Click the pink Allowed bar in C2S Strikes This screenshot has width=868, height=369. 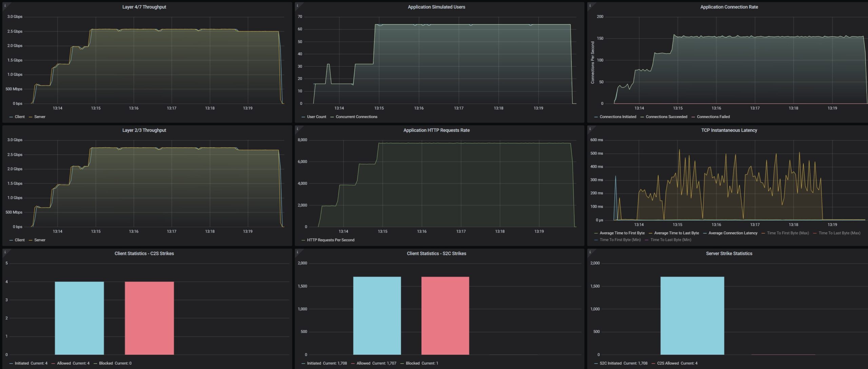(149, 318)
